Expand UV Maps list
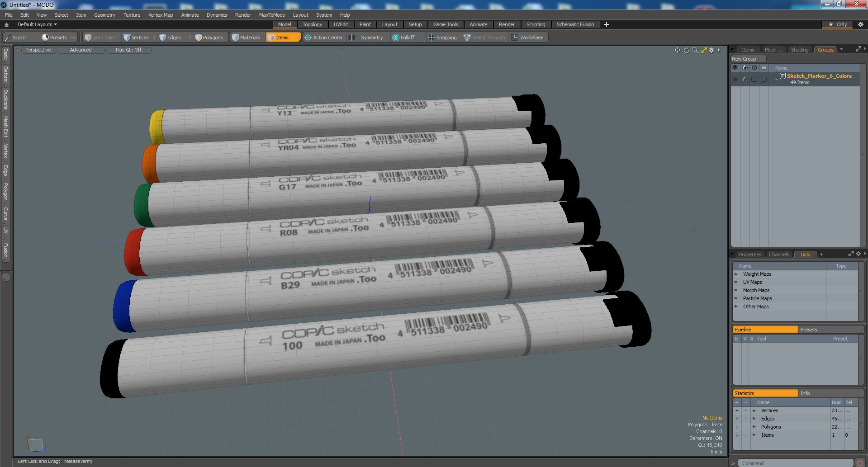The image size is (868, 467). [736, 282]
